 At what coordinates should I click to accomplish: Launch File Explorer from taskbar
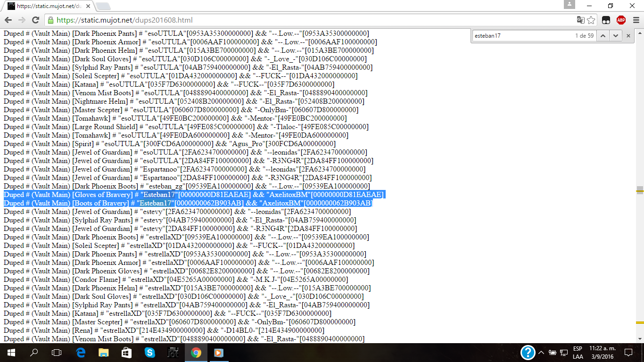coord(104,352)
